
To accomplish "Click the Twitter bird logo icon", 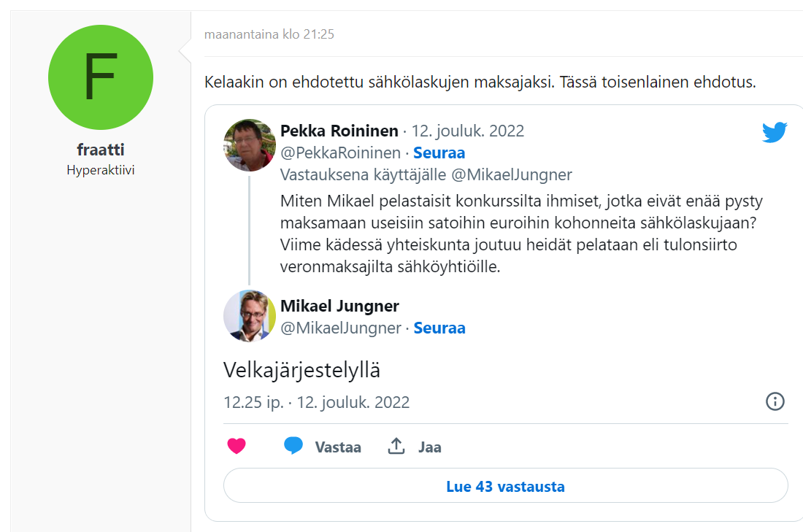I will tap(775, 132).
